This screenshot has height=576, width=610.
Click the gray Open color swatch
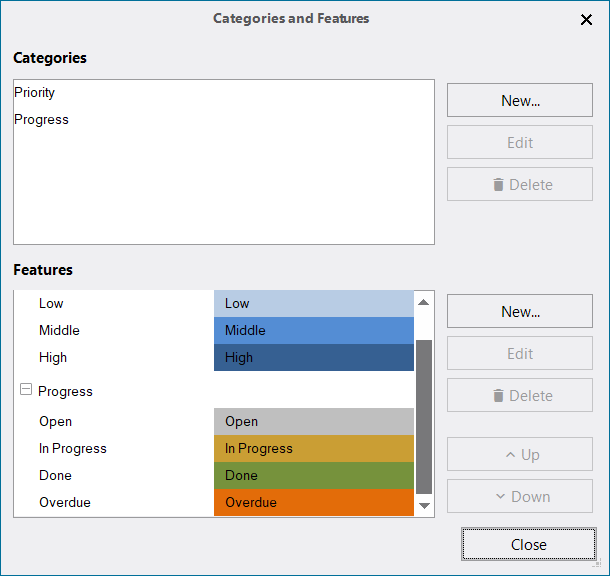point(313,422)
